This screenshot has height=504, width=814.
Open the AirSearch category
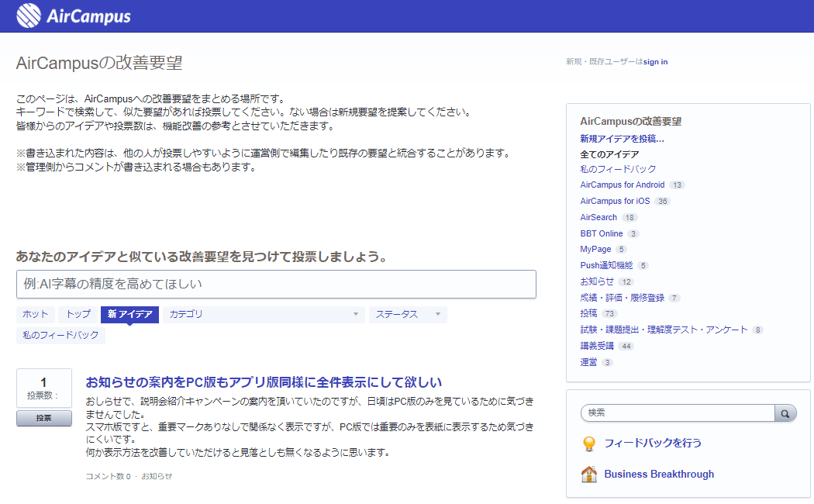[x=598, y=217]
